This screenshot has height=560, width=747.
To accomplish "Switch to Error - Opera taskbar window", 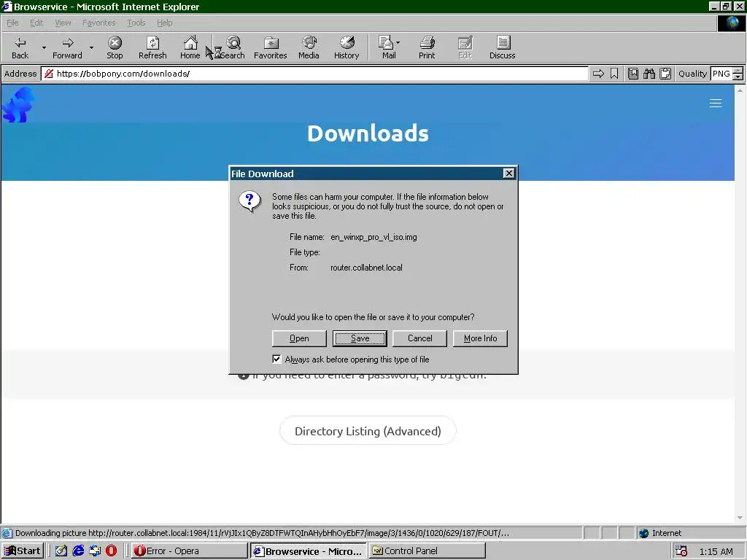I will [189, 551].
